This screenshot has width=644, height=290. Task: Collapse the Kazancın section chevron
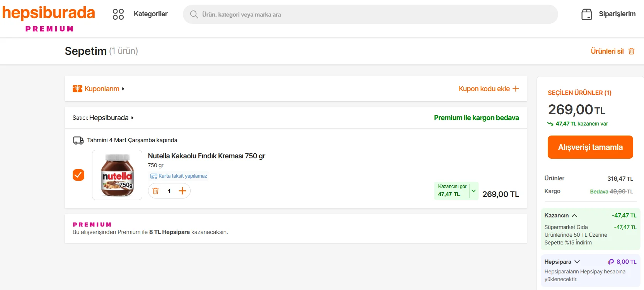pyautogui.click(x=574, y=215)
